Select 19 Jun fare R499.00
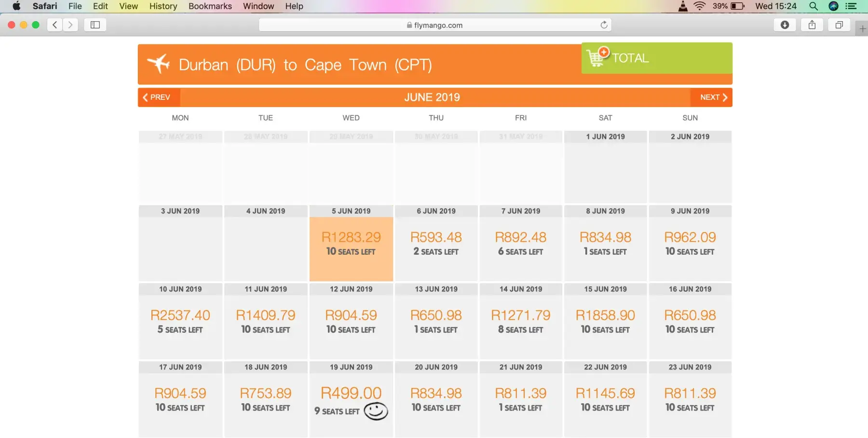 pos(351,394)
